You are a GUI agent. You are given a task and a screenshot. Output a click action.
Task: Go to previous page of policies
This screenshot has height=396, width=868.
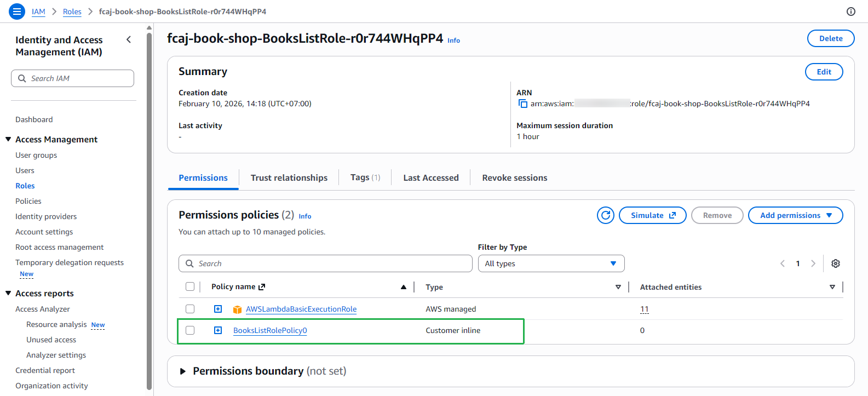[783, 263]
